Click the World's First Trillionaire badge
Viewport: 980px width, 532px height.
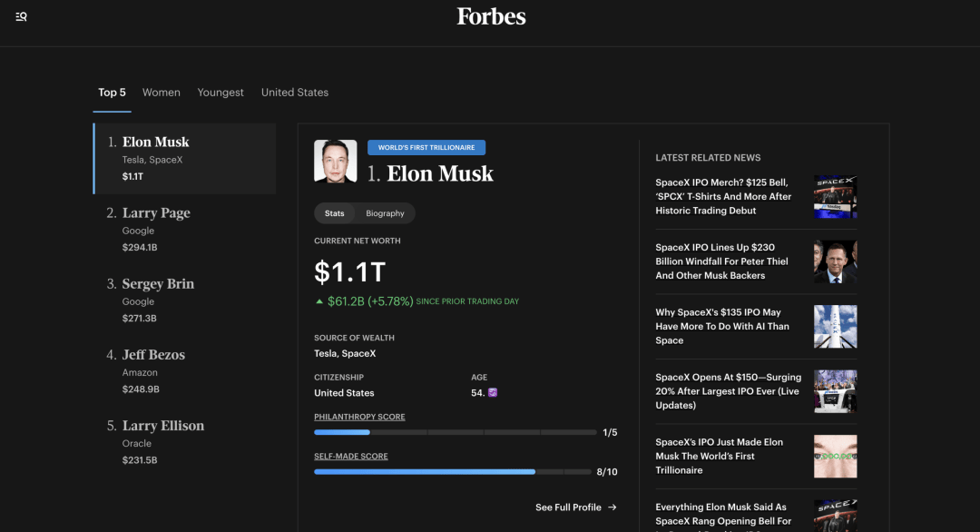click(x=426, y=148)
